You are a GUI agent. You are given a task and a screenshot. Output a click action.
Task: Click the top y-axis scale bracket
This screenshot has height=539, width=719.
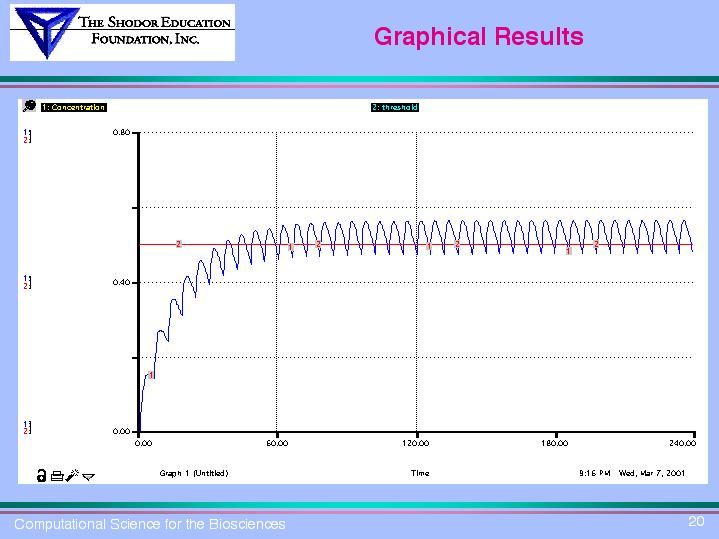tap(28, 136)
